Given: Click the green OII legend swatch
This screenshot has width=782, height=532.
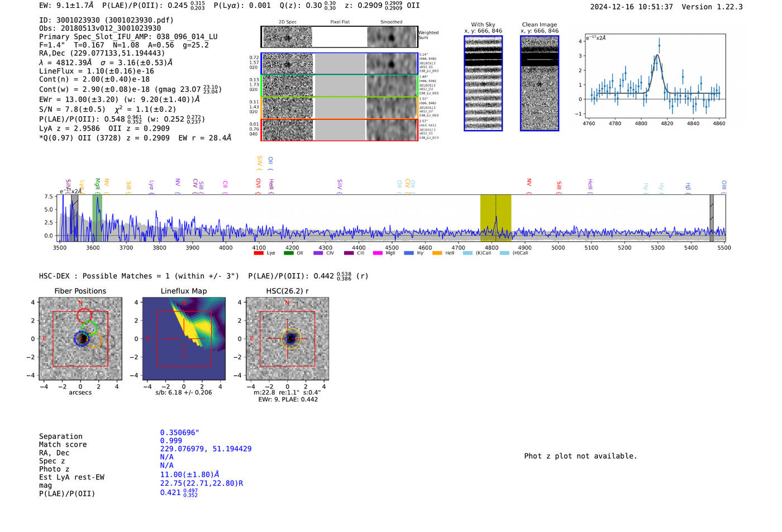Looking at the screenshot, I should tap(289, 253).
